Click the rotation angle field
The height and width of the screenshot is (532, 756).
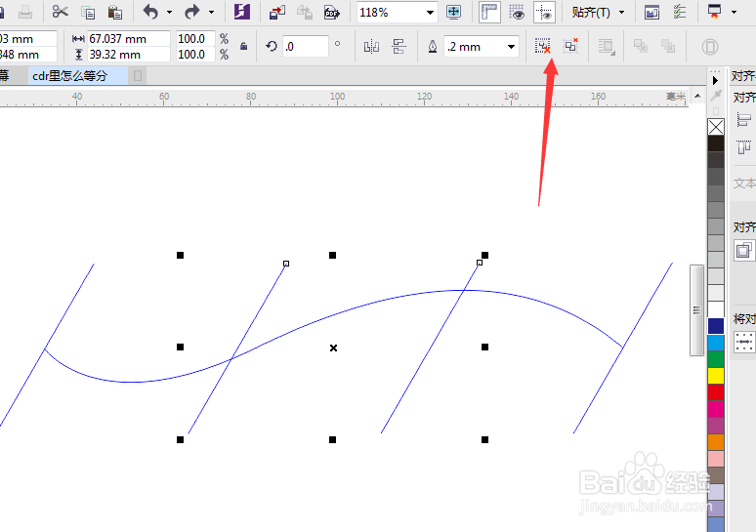coord(305,47)
